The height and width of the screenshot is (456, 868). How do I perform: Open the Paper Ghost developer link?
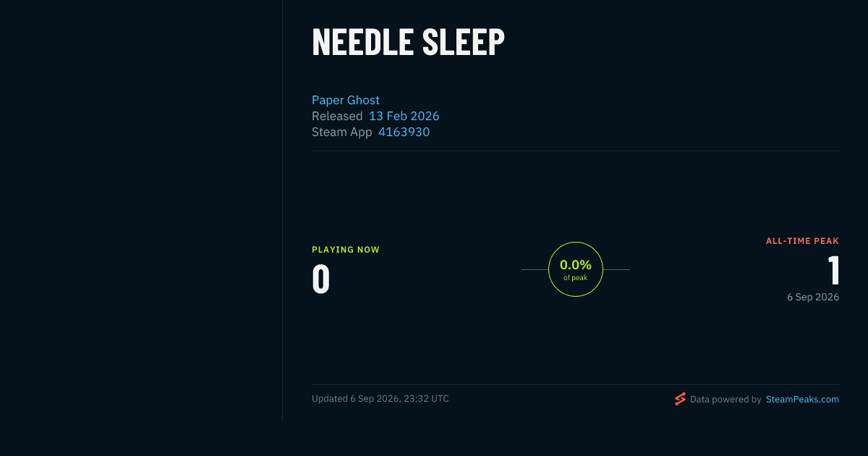[346, 100]
